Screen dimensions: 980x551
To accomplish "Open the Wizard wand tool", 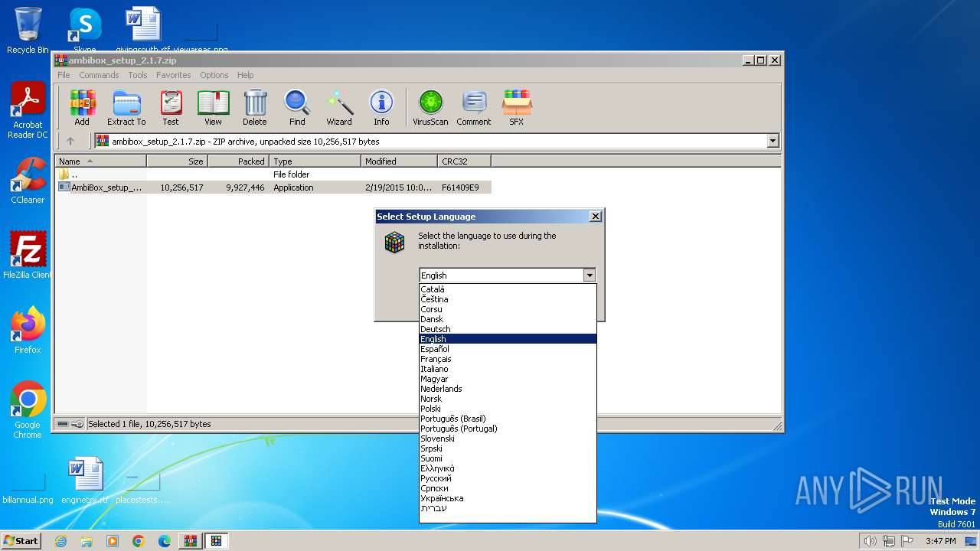I will coord(339,107).
